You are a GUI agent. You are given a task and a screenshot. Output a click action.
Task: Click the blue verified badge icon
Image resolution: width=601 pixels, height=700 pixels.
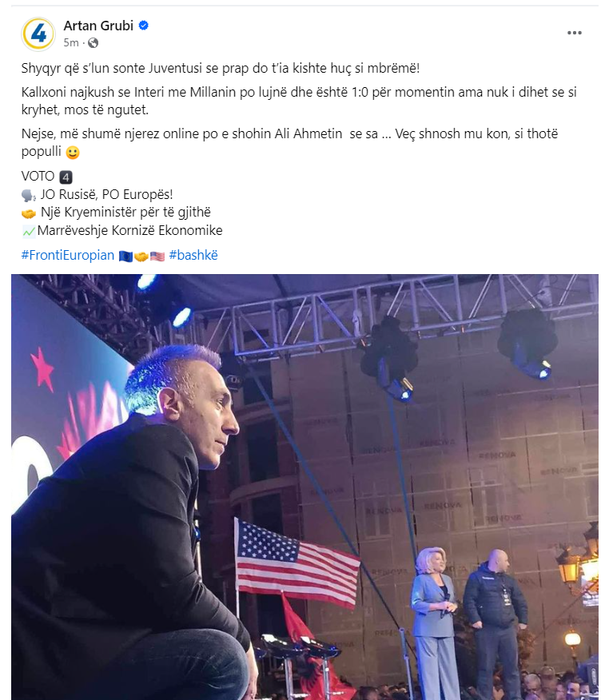click(x=143, y=26)
